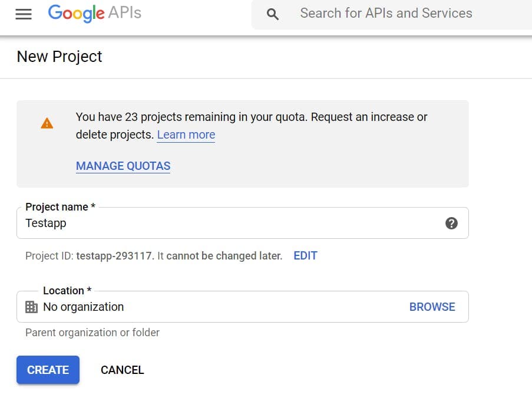Click the New Project page heading
Screen dimensions: 532x404
pyautogui.click(x=60, y=57)
